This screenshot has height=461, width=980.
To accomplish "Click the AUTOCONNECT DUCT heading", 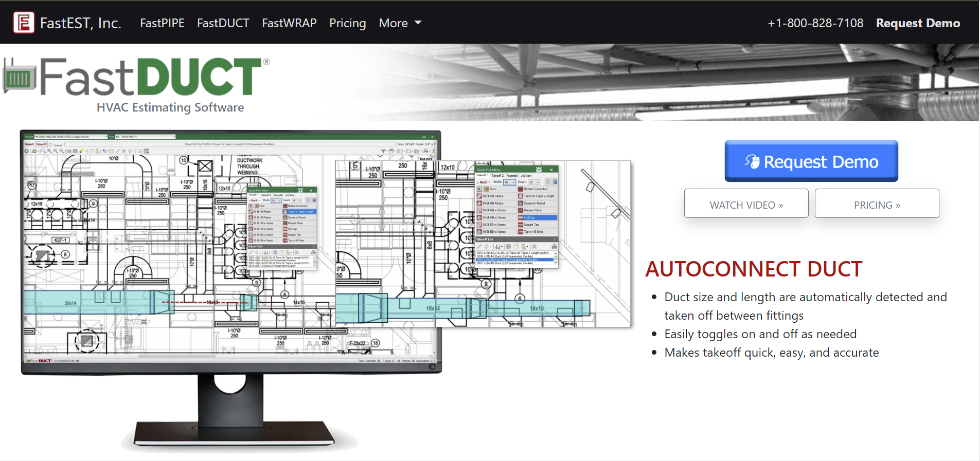I will point(754,269).
